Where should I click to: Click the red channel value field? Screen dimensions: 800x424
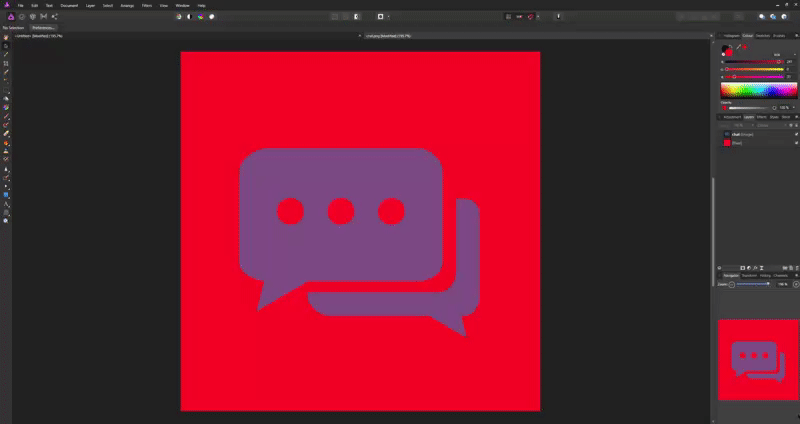point(790,62)
